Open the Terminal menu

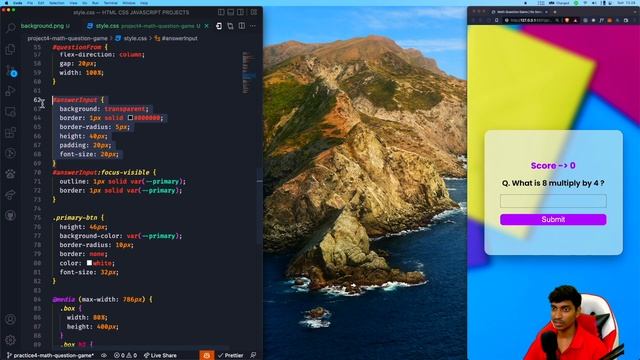coord(111,3)
